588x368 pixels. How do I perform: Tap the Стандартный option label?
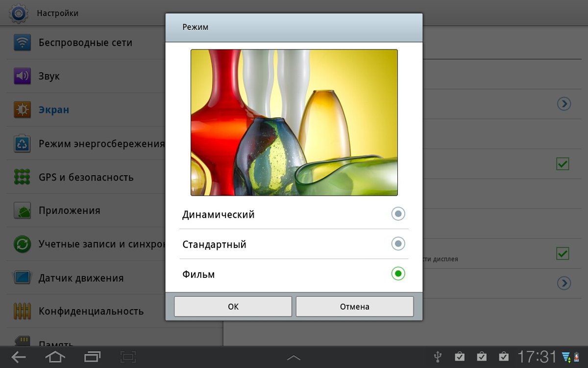pyautogui.click(x=214, y=244)
